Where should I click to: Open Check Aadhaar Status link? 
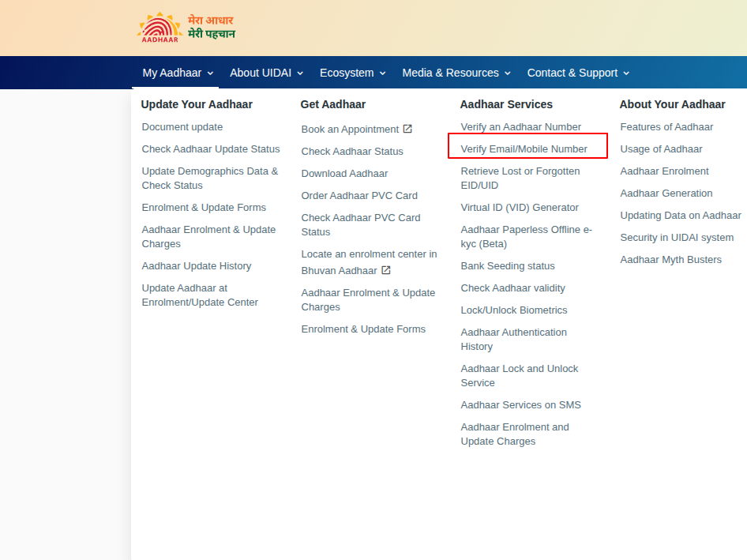(x=352, y=151)
